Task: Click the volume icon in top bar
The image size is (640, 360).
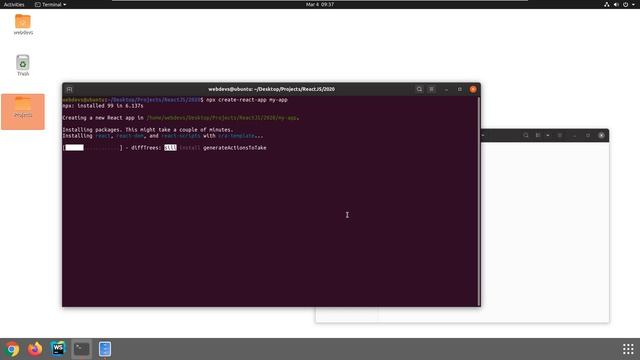Action: (x=616, y=4)
